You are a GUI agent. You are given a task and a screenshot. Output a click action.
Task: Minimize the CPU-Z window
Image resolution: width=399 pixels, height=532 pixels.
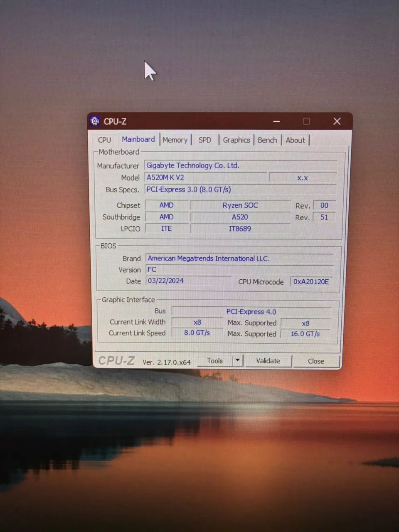coord(276,121)
